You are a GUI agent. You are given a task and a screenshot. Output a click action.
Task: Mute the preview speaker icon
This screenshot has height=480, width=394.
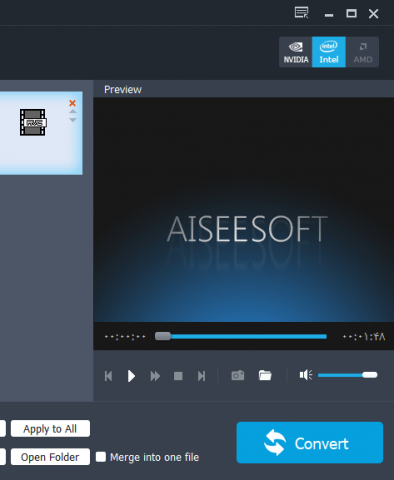[306, 375]
